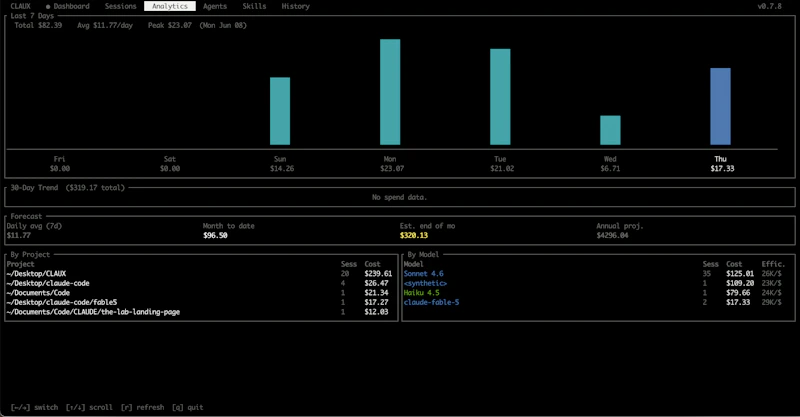Open the Sessions tab
Screen dimensions: 800x417
[120, 6]
